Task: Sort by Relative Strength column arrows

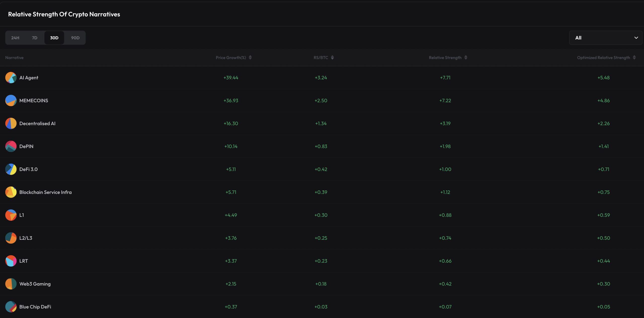Action: point(466,58)
